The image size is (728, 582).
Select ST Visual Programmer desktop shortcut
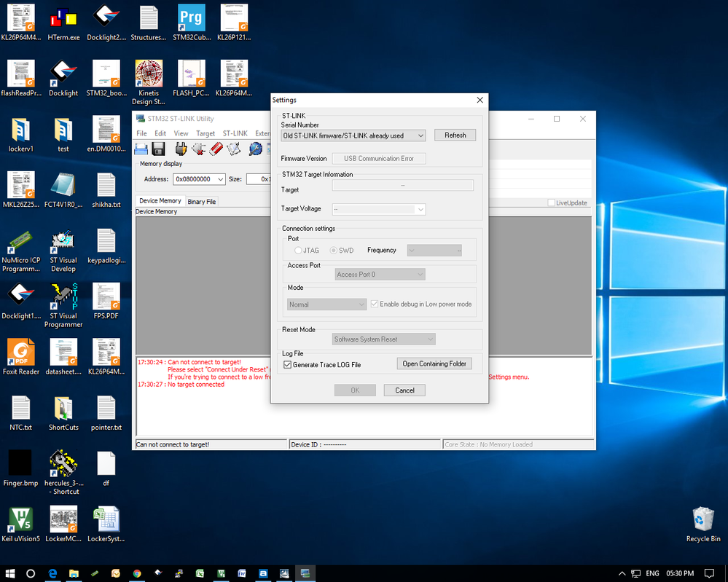[63, 305]
